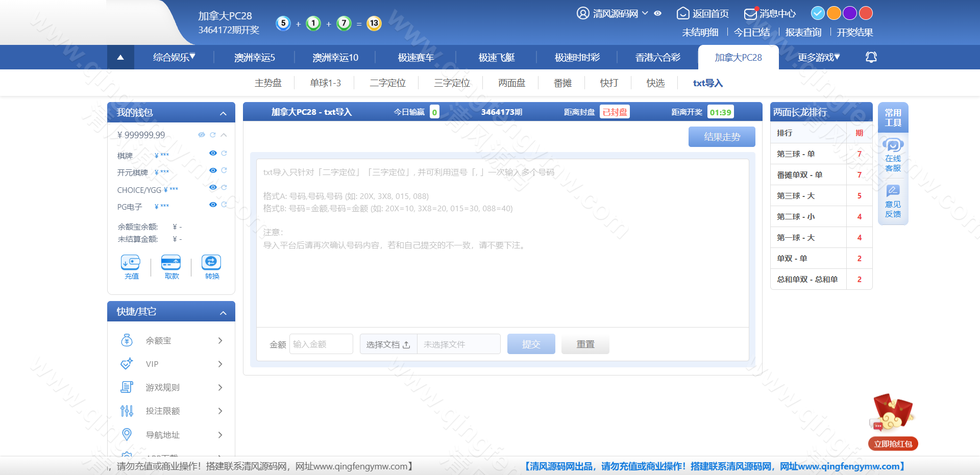Image resolution: width=980 pixels, height=475 pixels.
Task: Refresh the PG电子 balance
Action: [x=224, y=205]
